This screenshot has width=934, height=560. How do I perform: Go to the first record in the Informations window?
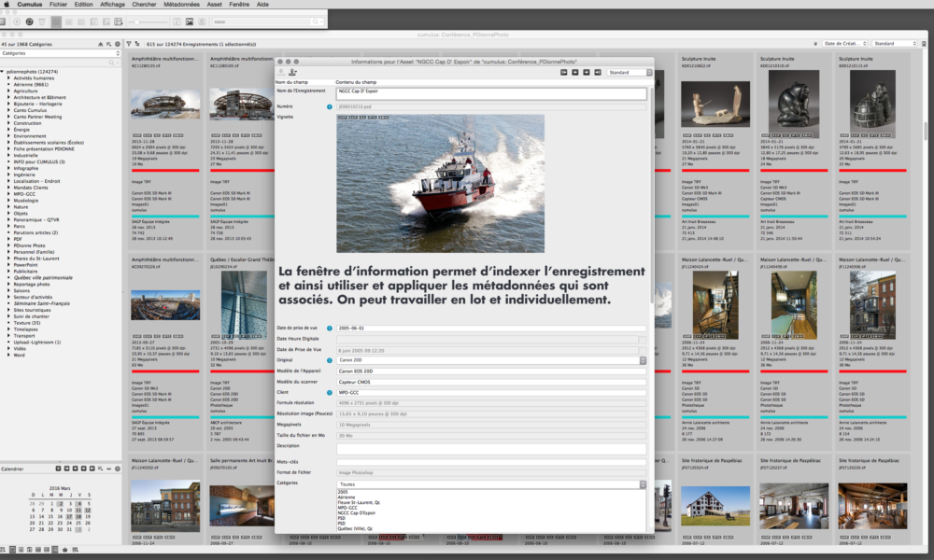click(x=563, y=73)
